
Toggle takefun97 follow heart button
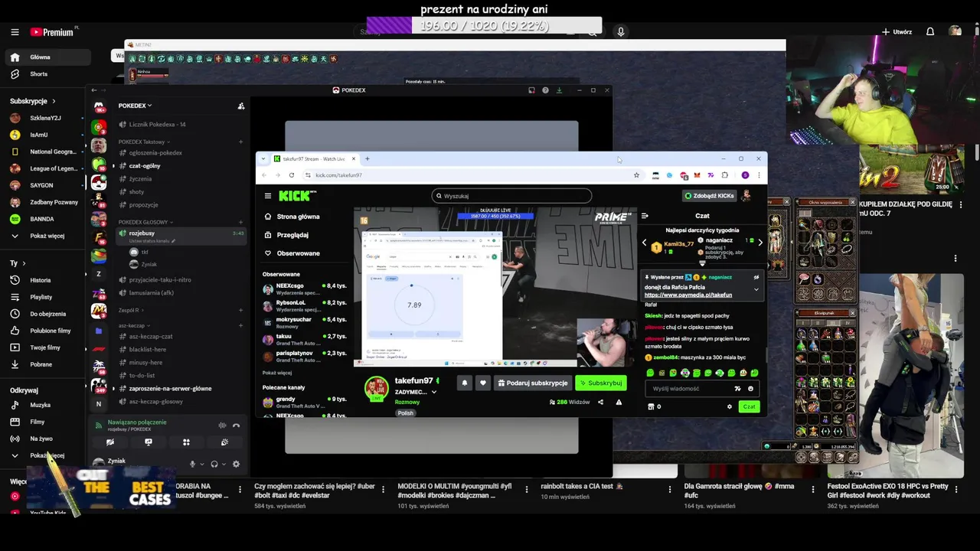(x=482, y=383)
